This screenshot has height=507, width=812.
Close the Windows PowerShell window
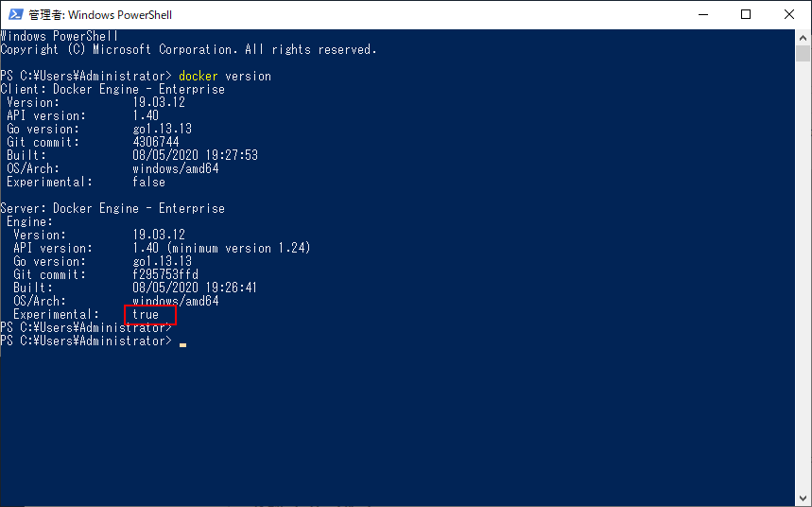788,14
